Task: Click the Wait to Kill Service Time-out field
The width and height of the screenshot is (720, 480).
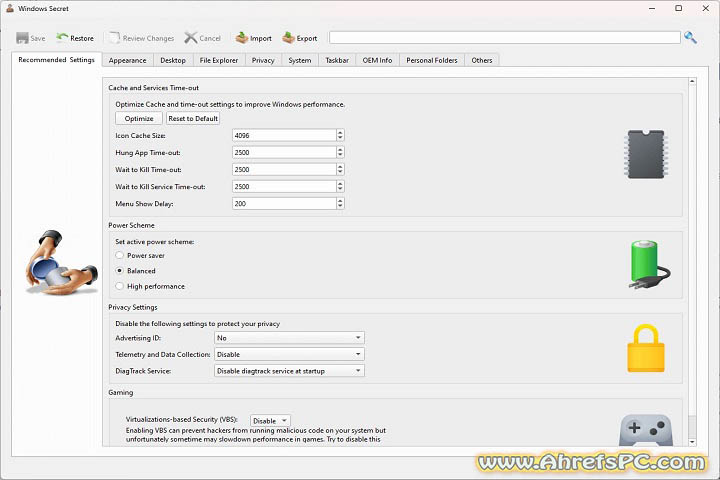Action: tap(284, 186)
